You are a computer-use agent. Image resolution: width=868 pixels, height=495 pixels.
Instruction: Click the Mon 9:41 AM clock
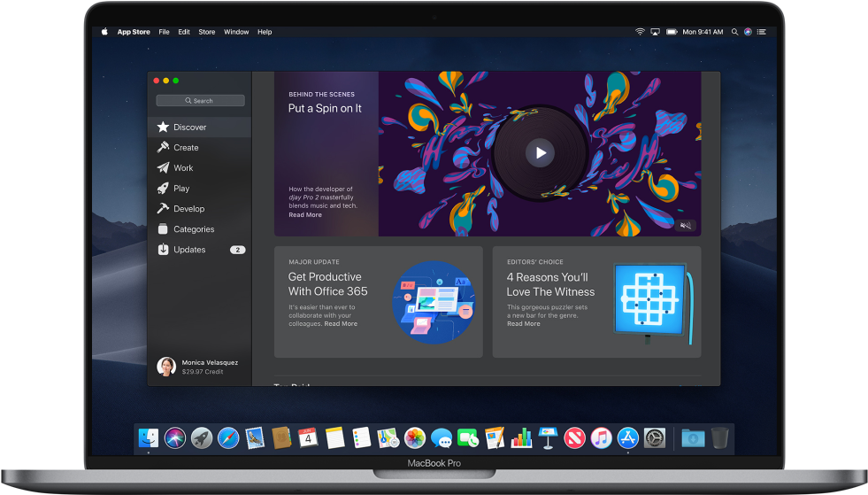click(x=703, y=32)
